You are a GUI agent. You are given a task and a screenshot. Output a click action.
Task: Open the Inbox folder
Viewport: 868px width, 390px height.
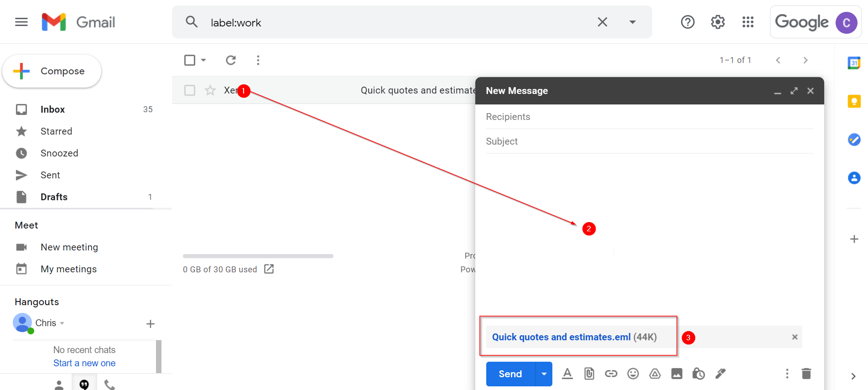coord(52,109)
